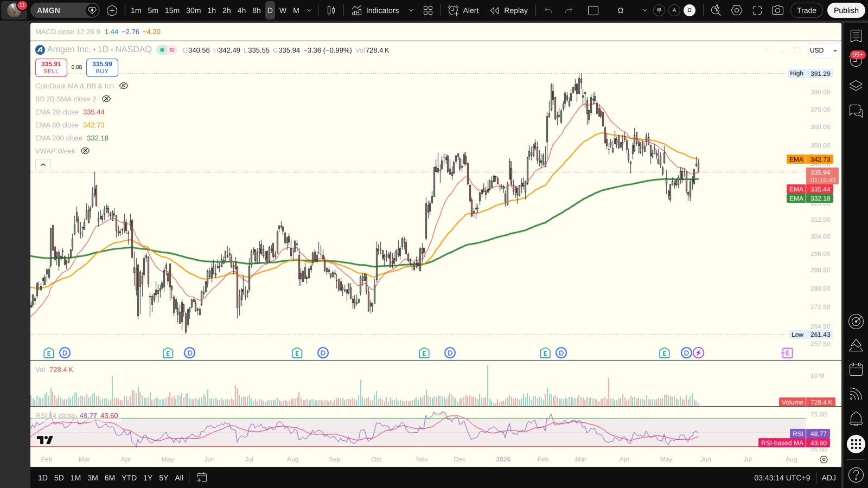
Task: Toggle the highlighted Ω circle button
Action: click(x=690, y=10)
